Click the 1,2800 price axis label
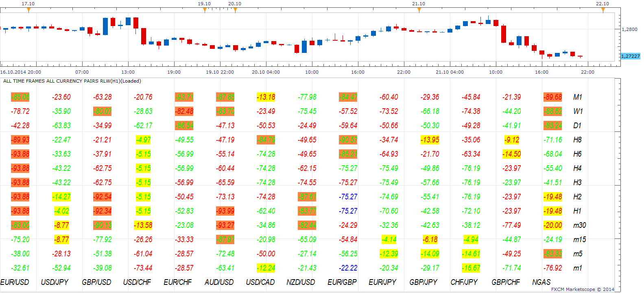This screenshot has height=293, width=644. click(630, 29)
